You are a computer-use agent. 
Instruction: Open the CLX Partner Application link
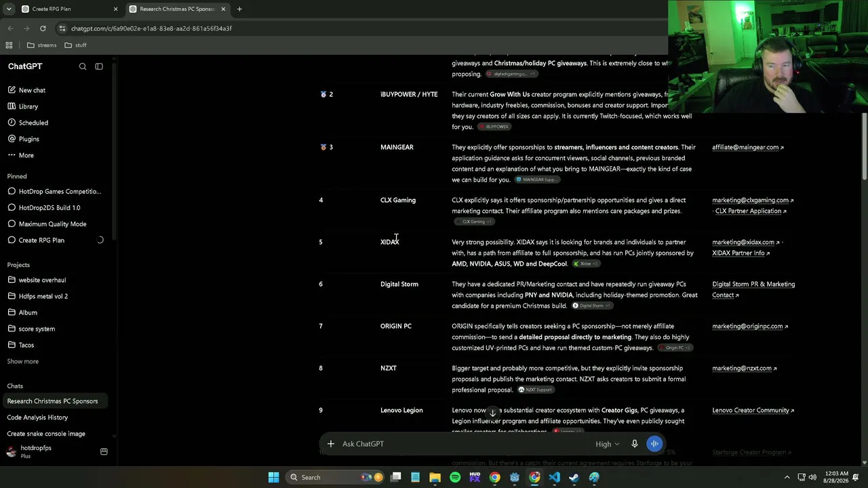click(x=751, y=211)
